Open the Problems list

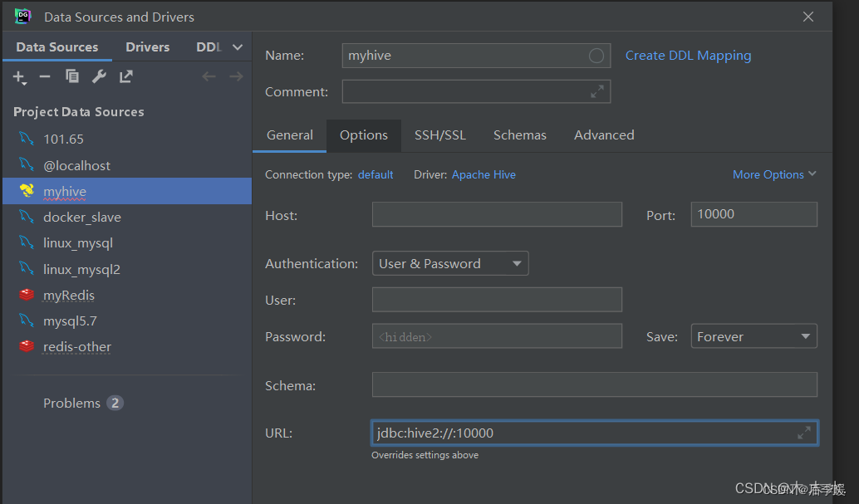(83, 403)
